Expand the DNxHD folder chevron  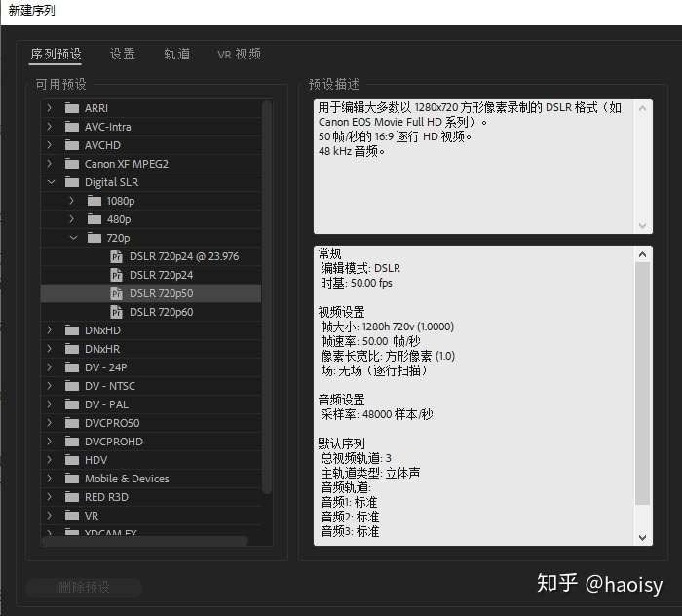[x=50, y=330]
